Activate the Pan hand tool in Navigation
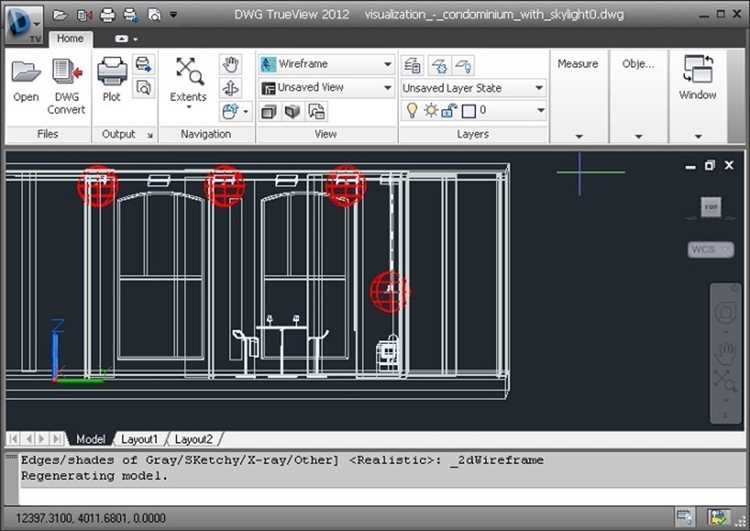The width and height of the screenshot is (750, 531). click(x=231, y=64)
